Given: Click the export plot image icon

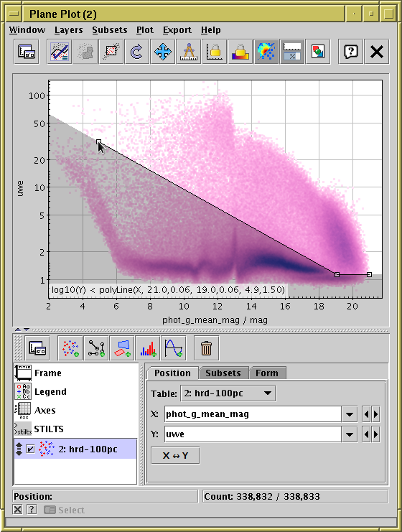Looking at the screenshot, I should [318, 52].
